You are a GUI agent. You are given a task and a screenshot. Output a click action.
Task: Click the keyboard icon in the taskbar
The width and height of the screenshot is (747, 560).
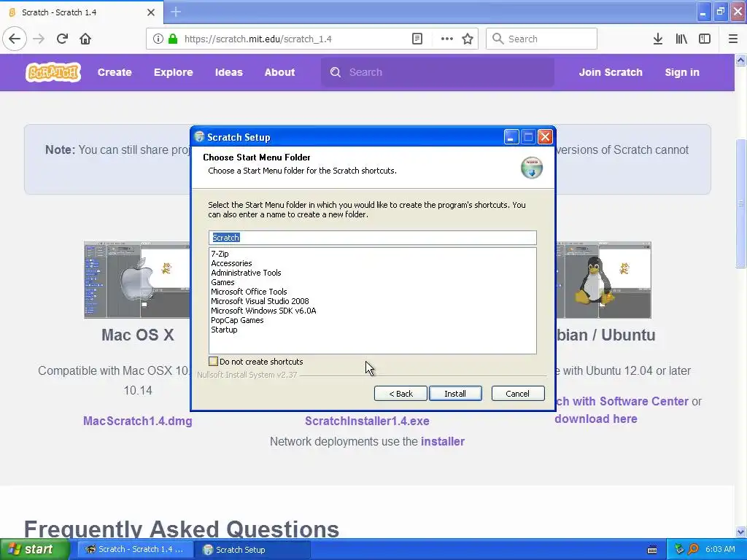point(652,550)
